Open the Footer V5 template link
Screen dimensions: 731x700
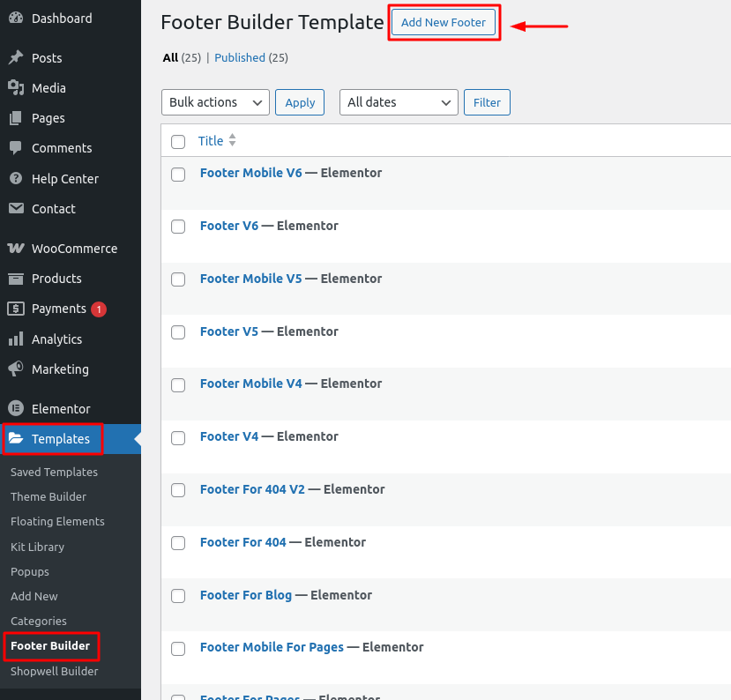[x=229, y=331]
